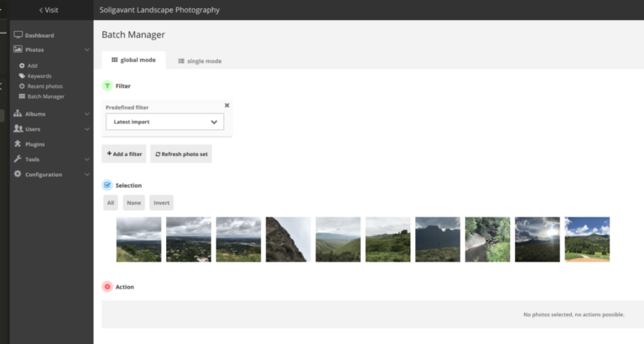Click the Visit link at top left
Image resolution: width=644 pixels, height=344 pixels.
click(49, 10)
